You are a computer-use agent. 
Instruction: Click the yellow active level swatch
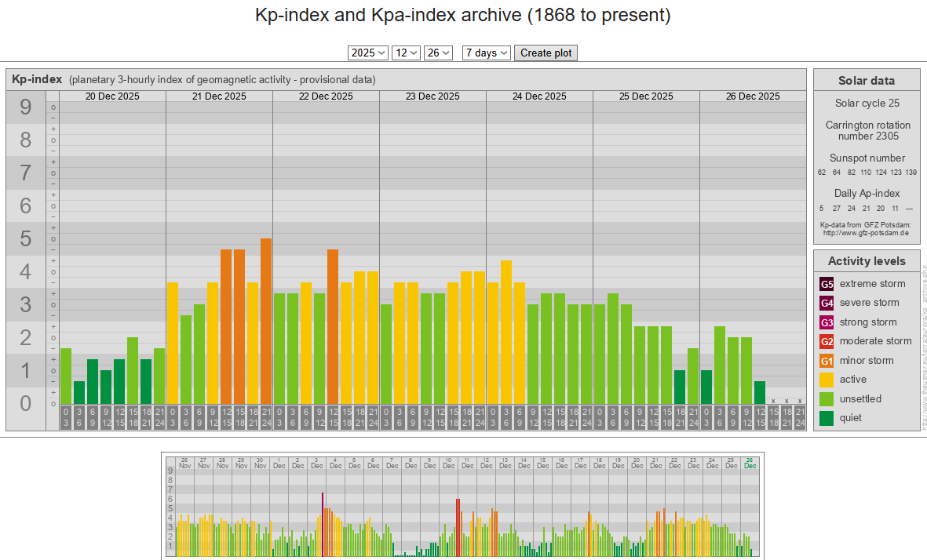click(827, 380)
